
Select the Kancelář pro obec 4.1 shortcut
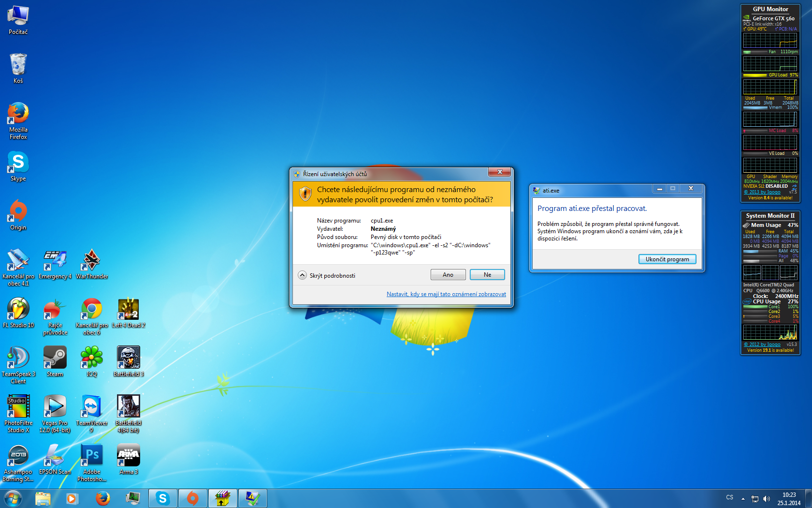click(x=18, y=267)
